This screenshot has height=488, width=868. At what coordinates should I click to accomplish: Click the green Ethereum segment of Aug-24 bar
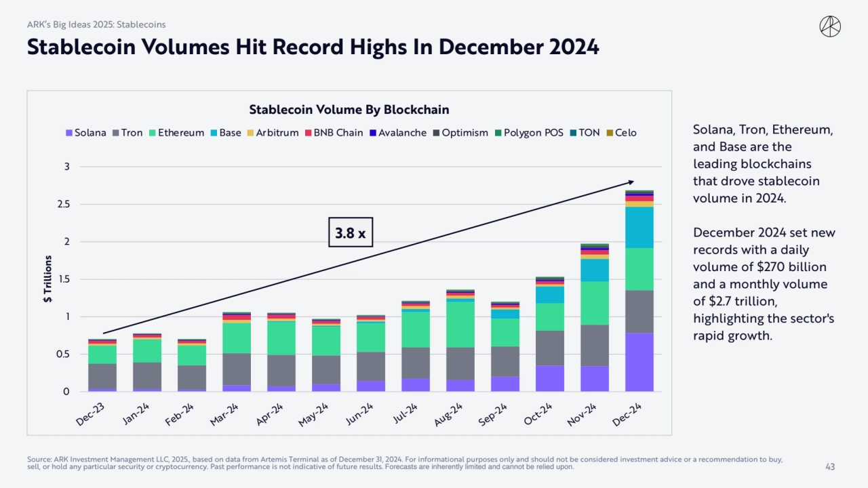(x=460, y=324)
